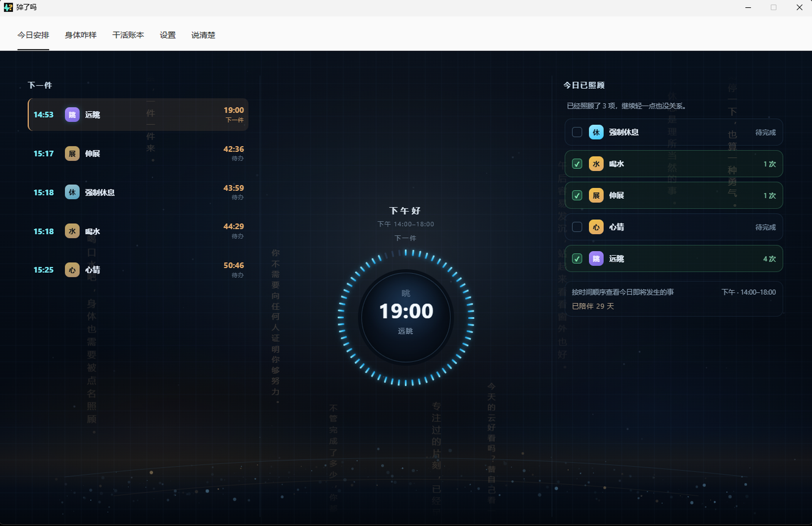
Task: Uncheck the 喝水 checkbox
Action: [x=577, y=164]
